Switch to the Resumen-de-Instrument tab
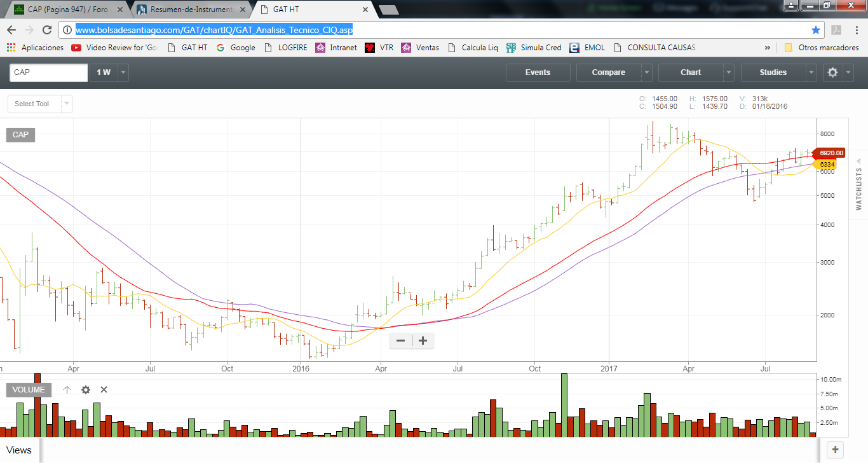This screenshot has width=868, height=463. click(190, 10)
